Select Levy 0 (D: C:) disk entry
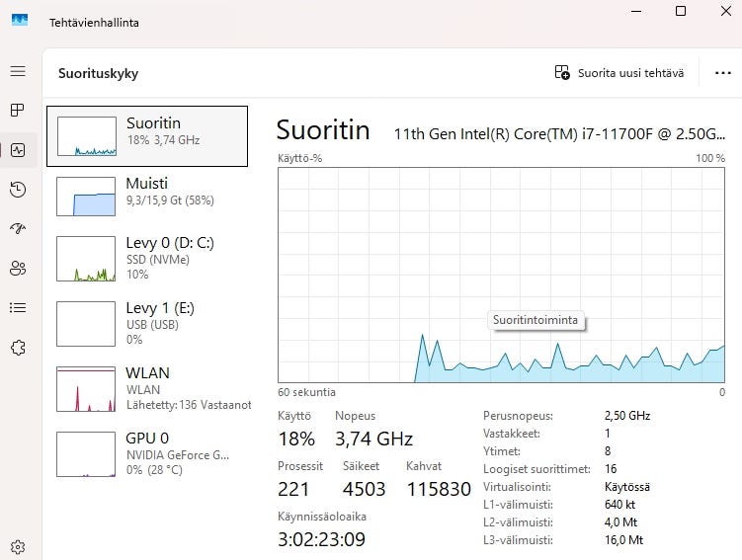The height and width of the screenshot is (560, 742). 147,260
